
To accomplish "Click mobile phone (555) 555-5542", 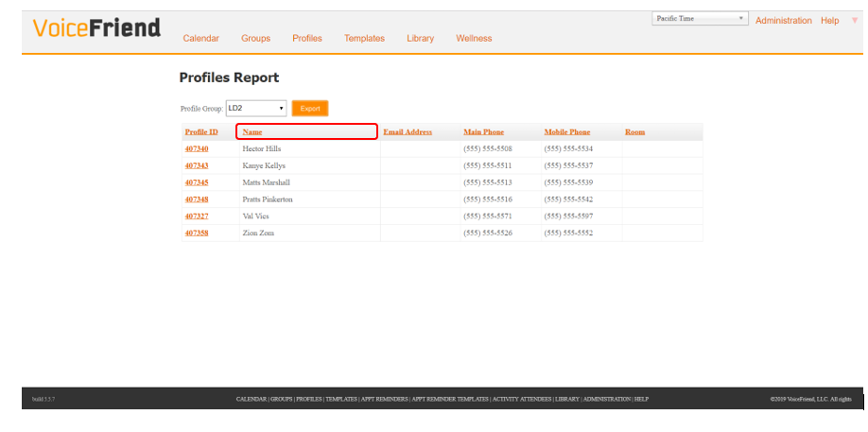I will coord(568,199).
